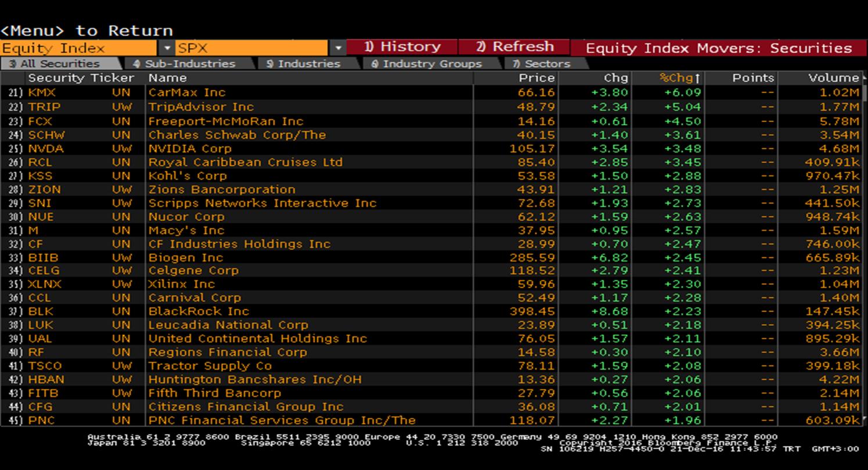Select KSS ticker row
868x470 pixels.
(40, 175)
